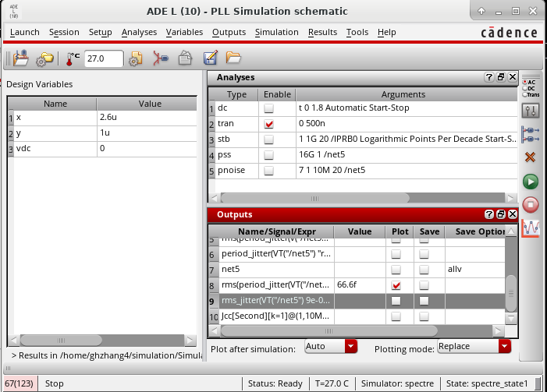
Task: Toggle Plot checkbox for Jcc[Second] row
Action: pos(396,316)
